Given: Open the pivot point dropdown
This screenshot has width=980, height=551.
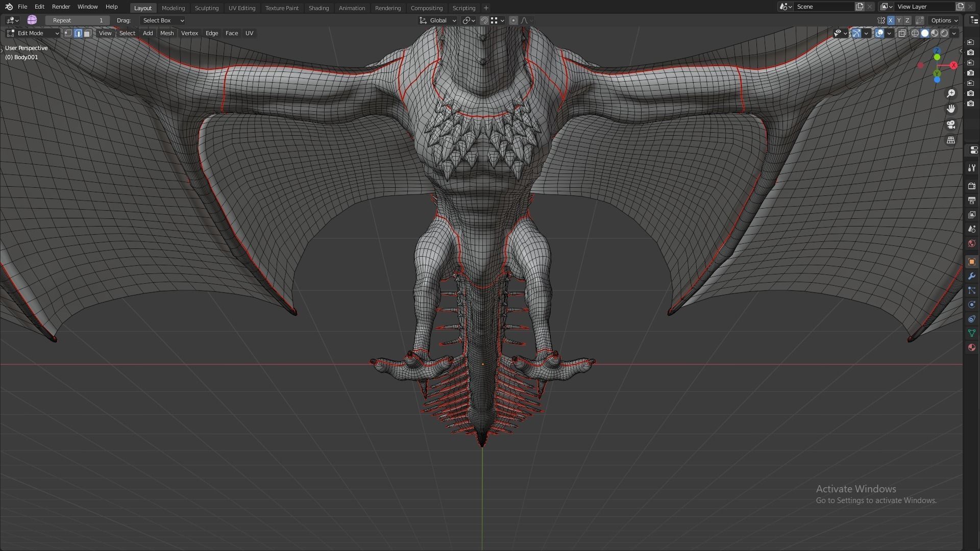Looking at the screenshot, I should pyautogui.click(x=469, y=20).
